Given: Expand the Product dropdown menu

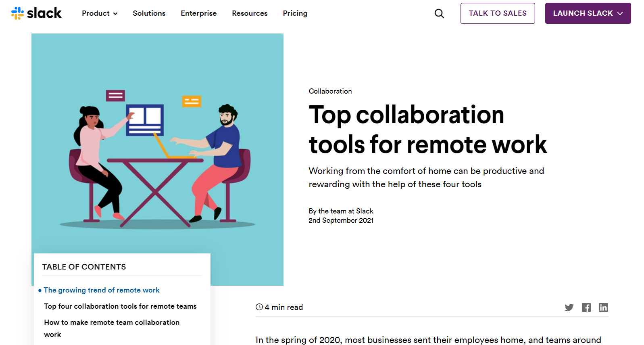Looking at the screenshot, I should 100,13.
